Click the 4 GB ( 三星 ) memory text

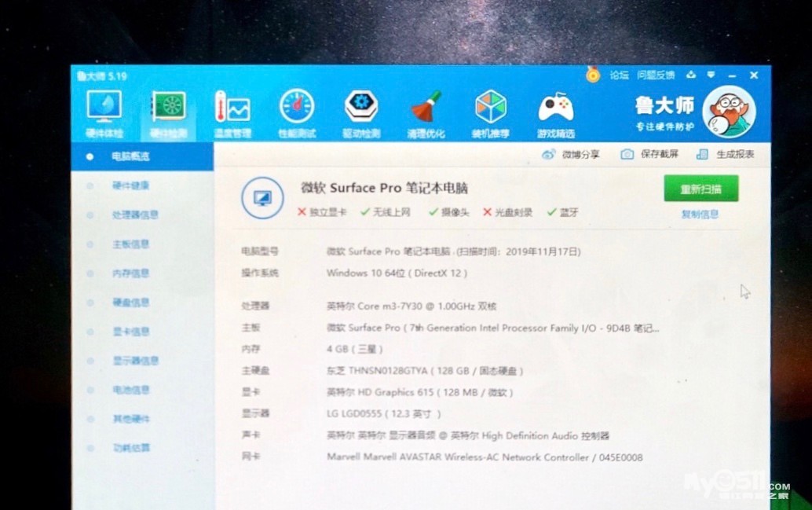[x=355, y=350]
